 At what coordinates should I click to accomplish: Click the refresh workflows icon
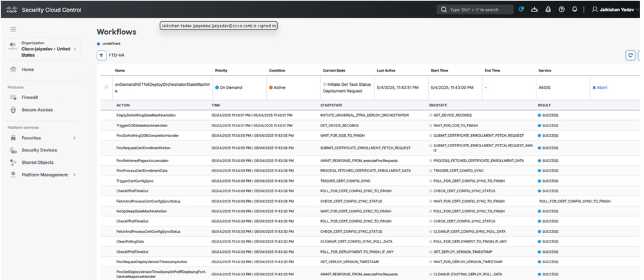(630, 55)
